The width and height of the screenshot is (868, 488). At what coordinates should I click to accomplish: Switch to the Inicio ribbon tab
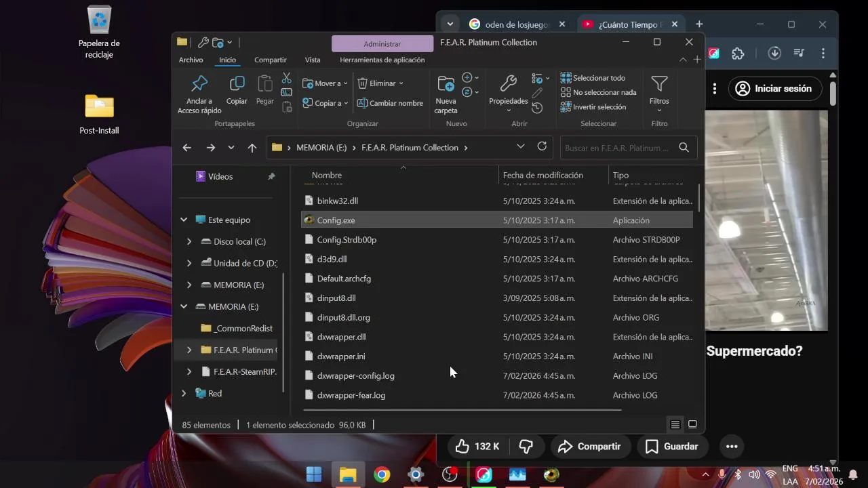228,60
